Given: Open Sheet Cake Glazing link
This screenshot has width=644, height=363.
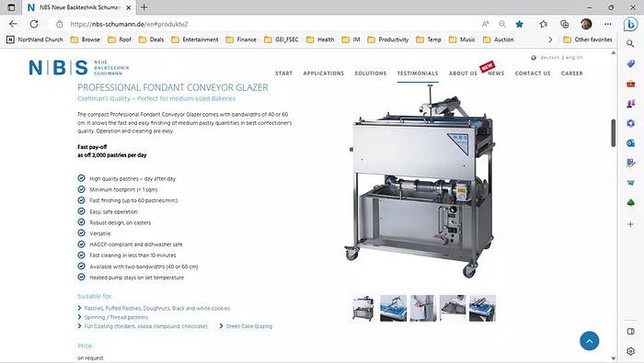Looking at the screenshot, I should point(249,326).
